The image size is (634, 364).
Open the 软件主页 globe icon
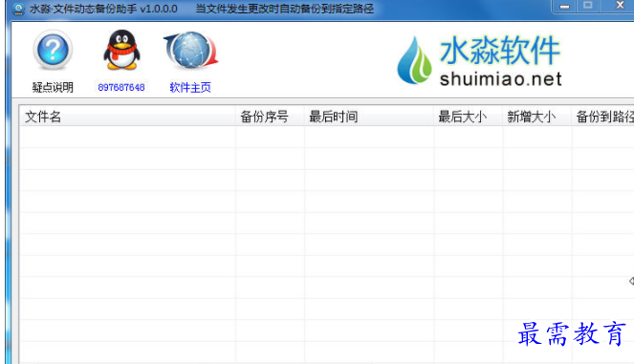coord(190,51)
